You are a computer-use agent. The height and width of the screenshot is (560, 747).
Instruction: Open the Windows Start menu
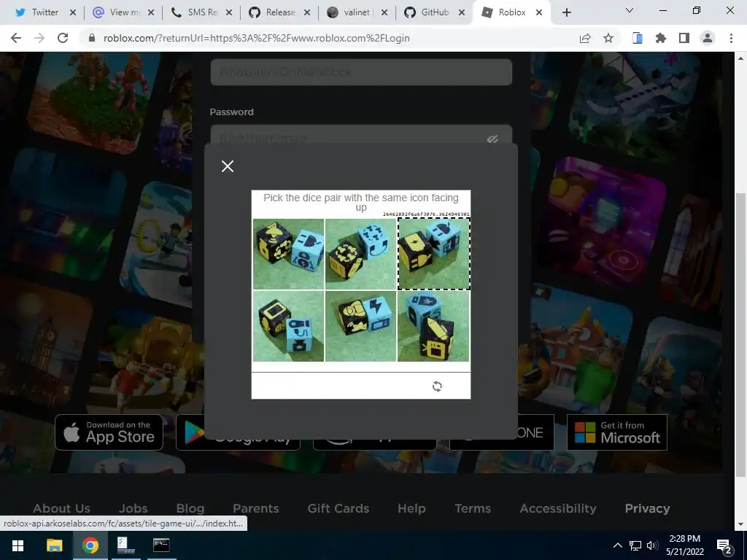tap(18, 545)
